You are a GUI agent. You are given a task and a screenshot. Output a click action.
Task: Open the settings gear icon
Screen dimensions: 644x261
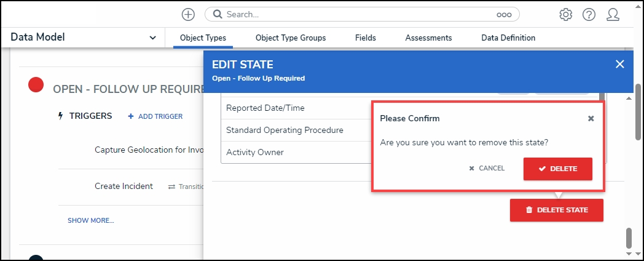(x=566, y=14)
